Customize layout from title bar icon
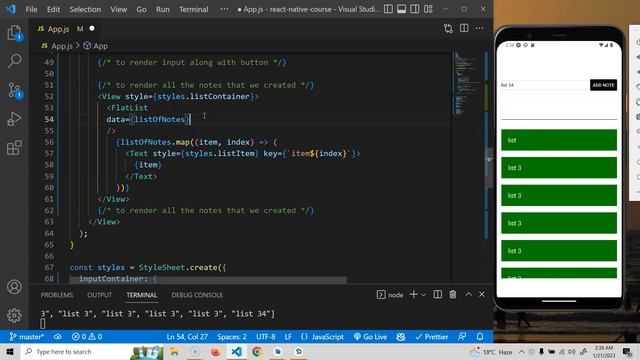The width and height of the screenshot is (640, 360). coord(428,9)
